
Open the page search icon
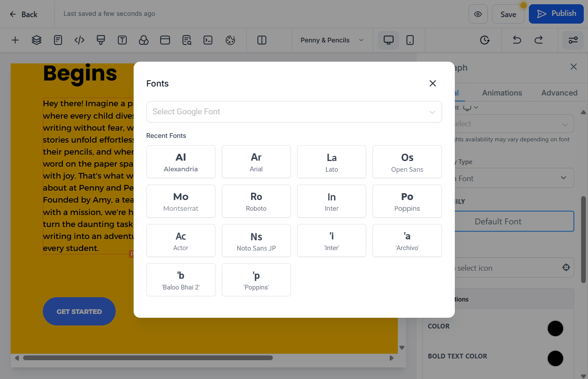tap(187, 40)
